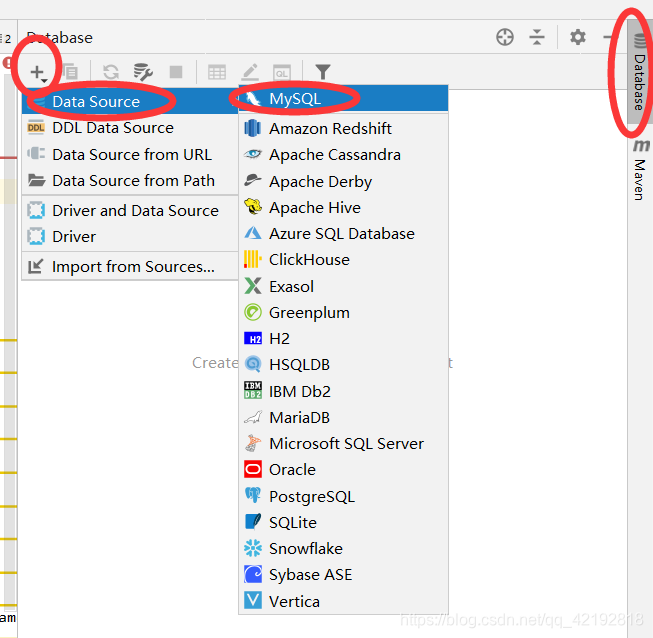Click the Collapse All icon
653x638 pixels.
(x=537, y=37)
